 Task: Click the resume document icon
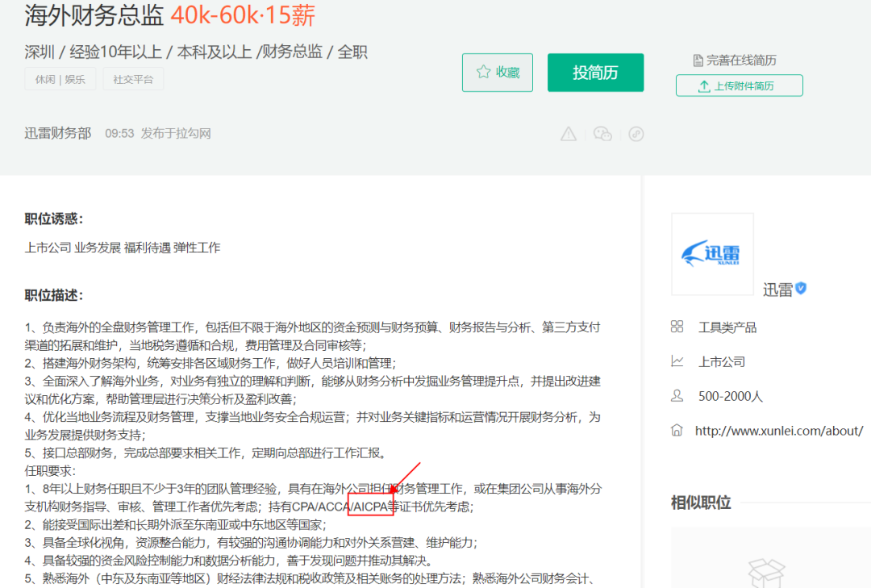(698, 60)
